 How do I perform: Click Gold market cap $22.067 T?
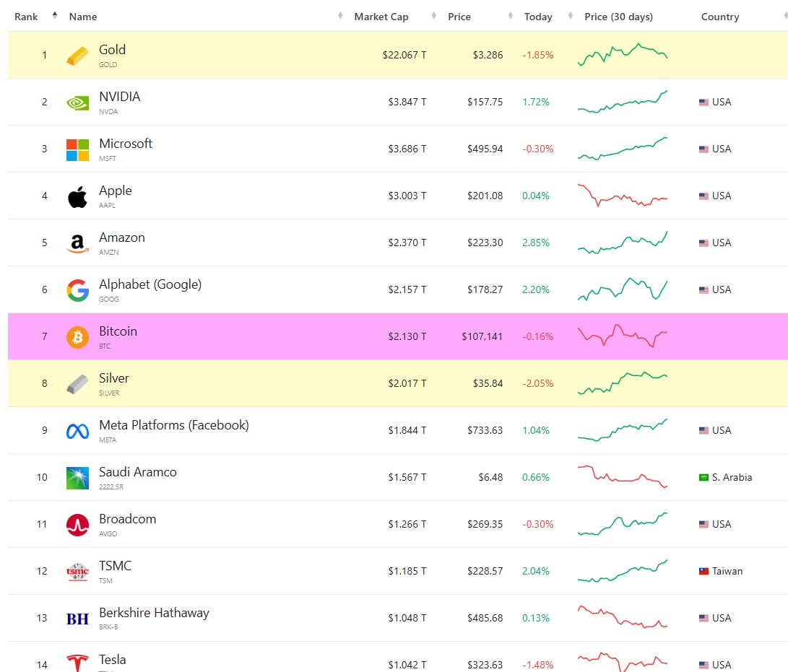404,55
